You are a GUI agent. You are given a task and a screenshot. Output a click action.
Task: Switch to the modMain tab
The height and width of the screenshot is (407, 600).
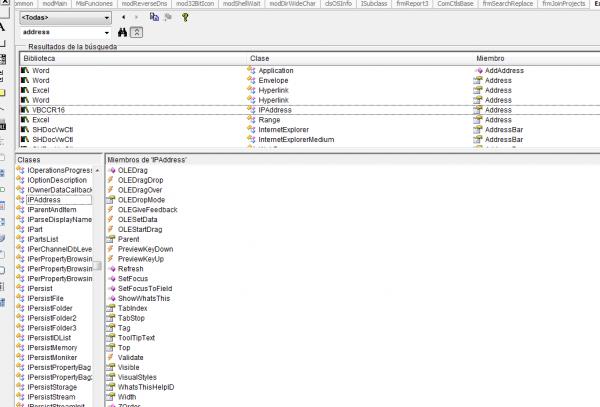(54, 4)
